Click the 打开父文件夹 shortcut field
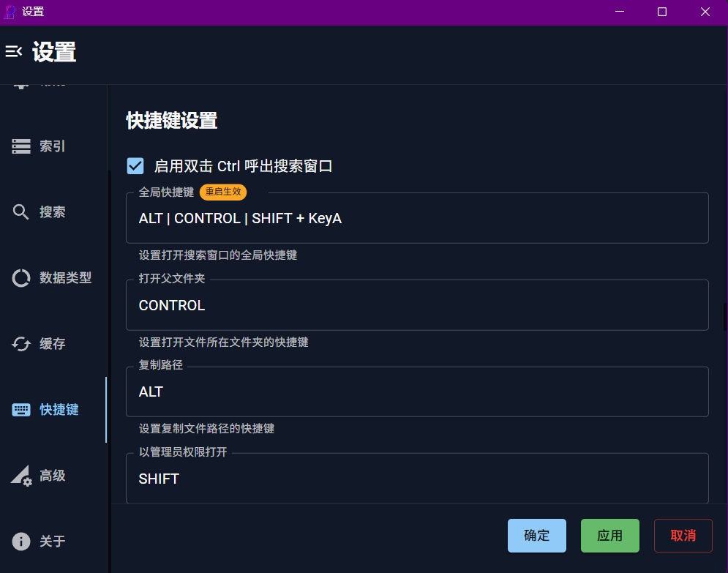The height and width of the screenshot is (573, 728). (417, 305)
